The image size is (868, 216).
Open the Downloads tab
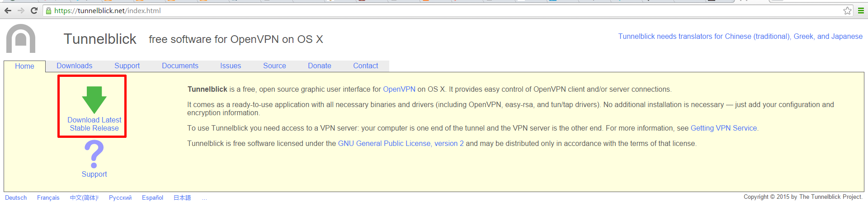[75, 66]
